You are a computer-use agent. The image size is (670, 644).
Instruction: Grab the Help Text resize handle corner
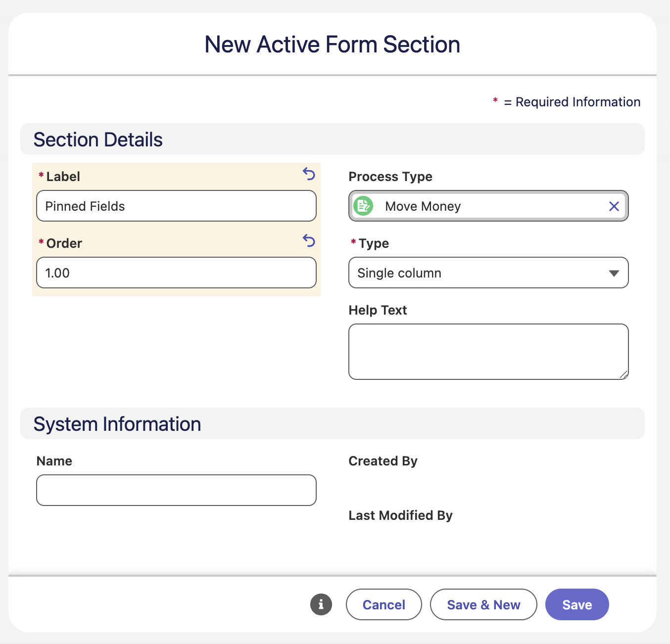click(624, 375)
